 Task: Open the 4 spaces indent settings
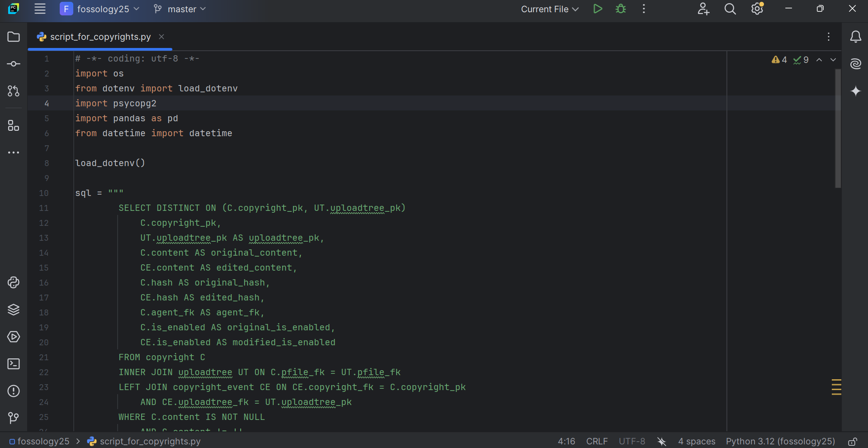click(697, 441)
